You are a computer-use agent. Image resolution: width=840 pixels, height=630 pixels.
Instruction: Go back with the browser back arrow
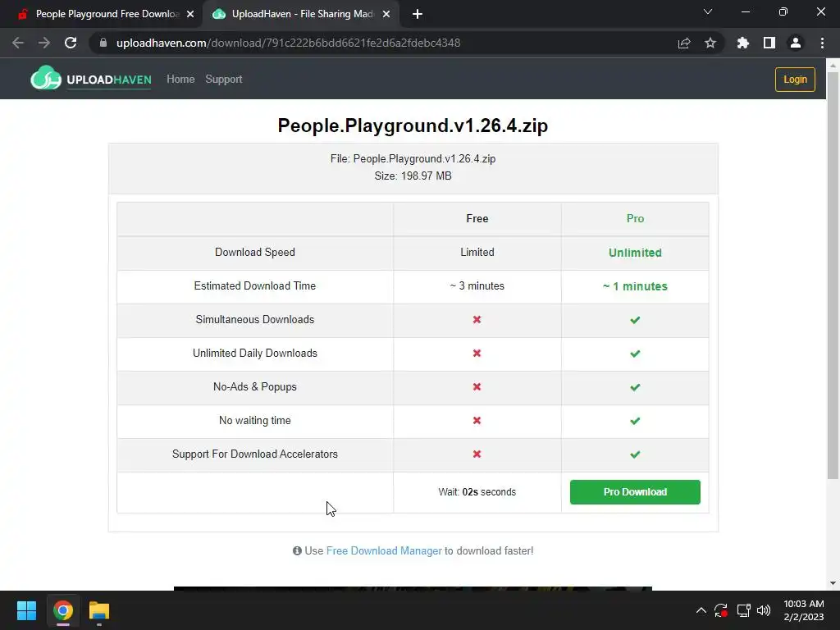click(x=18, y=43)
